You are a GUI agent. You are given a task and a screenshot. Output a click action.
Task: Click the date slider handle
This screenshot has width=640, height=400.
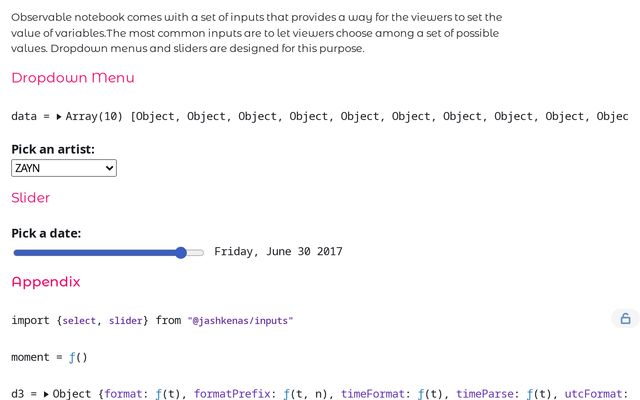point(181,252)
